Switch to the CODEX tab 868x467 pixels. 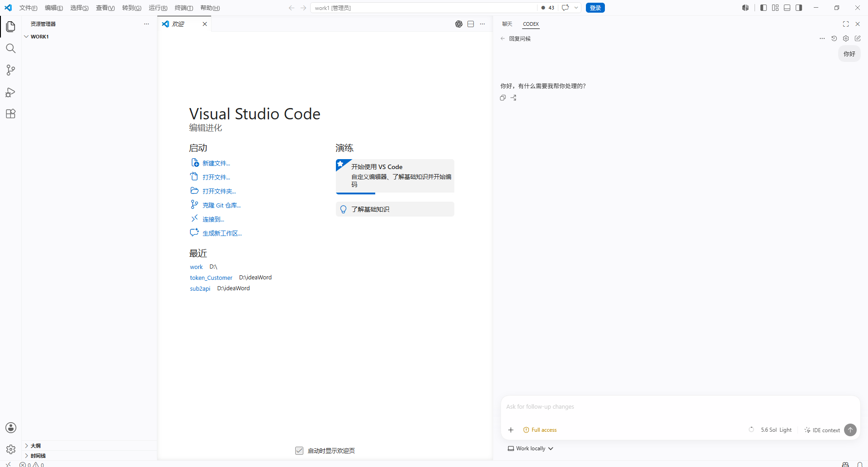coord(531,24)
